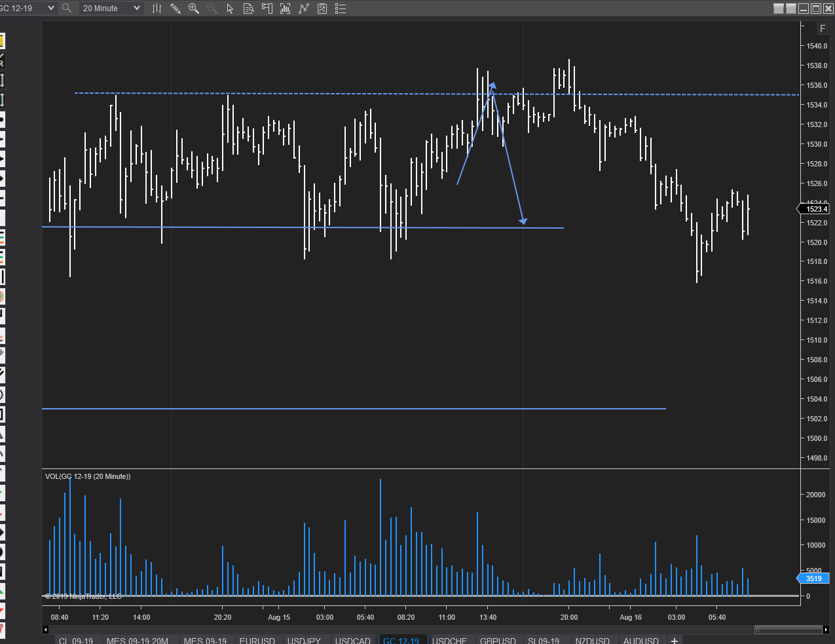Open the properties list icon
Image resolution: width=835 pixels, height=644 pixels.
point(341,9)
